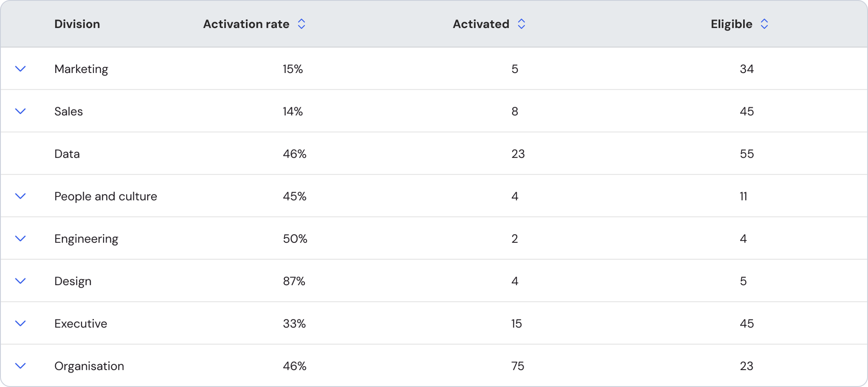Image resolution: width=868 pixels, height=387 pixels.
Task: Click the up-down arrows next to Activated
Action: point(521,24)
